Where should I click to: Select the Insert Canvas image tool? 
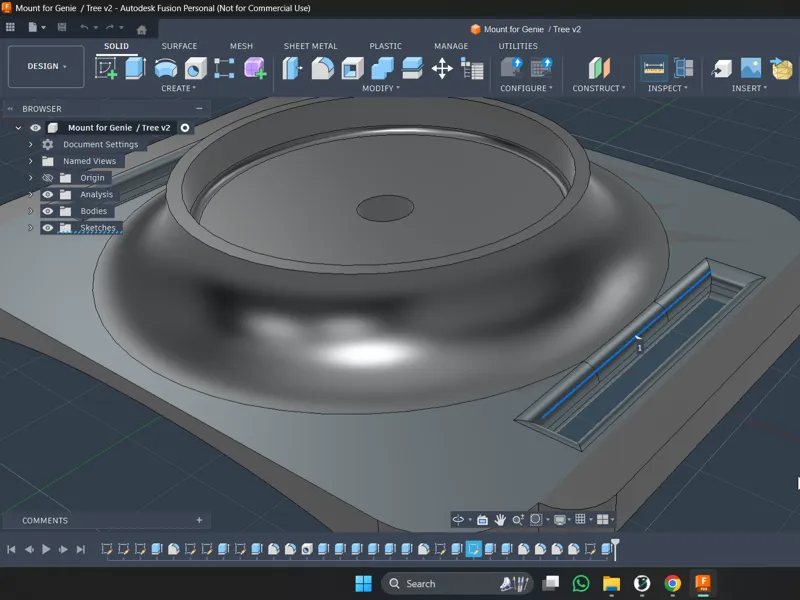click(x=751, y=68)
